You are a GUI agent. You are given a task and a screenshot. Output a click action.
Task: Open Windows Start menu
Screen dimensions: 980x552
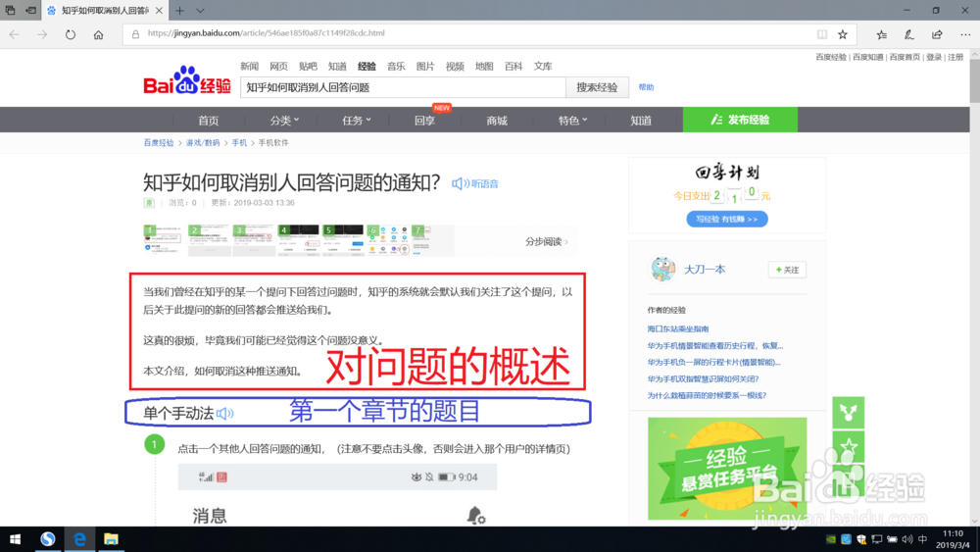coord(15,539)
